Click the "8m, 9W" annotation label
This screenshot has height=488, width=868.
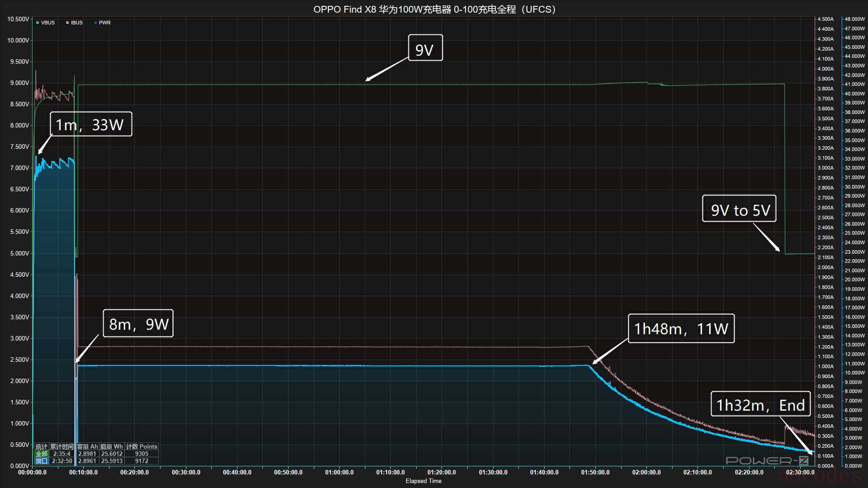[x=138, y=323]
